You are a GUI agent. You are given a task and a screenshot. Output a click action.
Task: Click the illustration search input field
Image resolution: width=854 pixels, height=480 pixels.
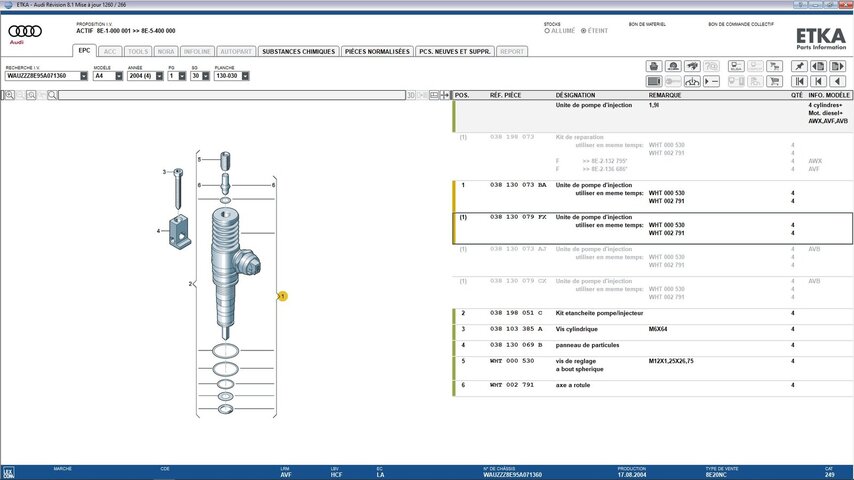(x=232, y=95)
